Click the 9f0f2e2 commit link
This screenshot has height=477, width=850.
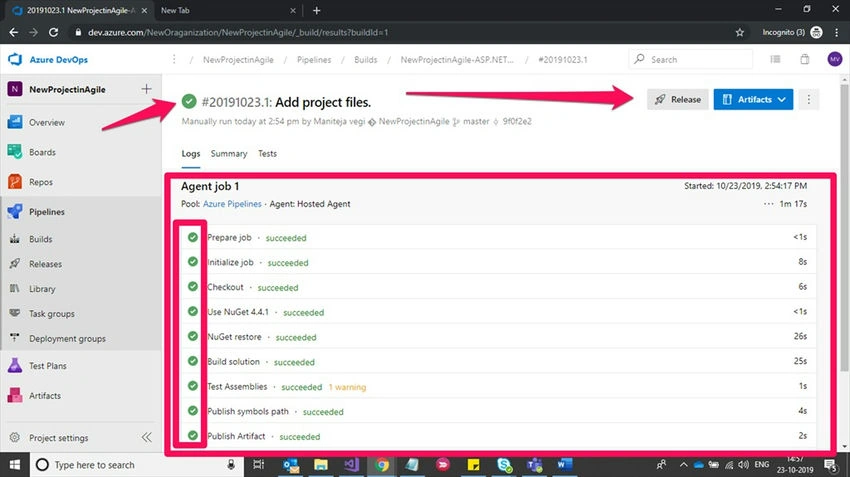(x=517, y=121)
